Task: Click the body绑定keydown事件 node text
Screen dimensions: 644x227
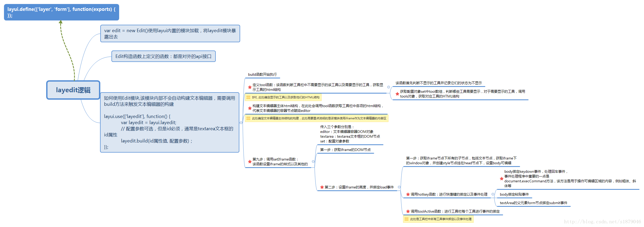Action: click(x=570, y=179)
